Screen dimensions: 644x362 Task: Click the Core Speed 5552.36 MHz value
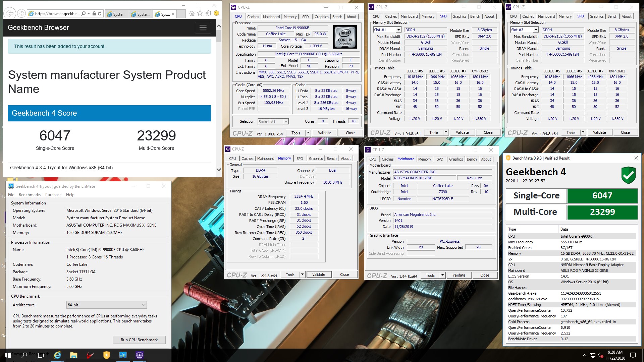(x=273, y=91)
